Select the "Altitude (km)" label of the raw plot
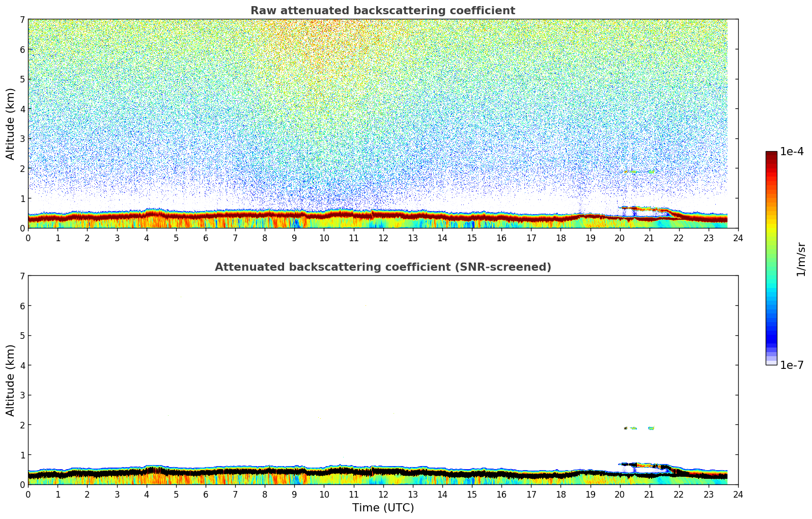This screenshot has width=812, height=519. [x=11, y=124]
